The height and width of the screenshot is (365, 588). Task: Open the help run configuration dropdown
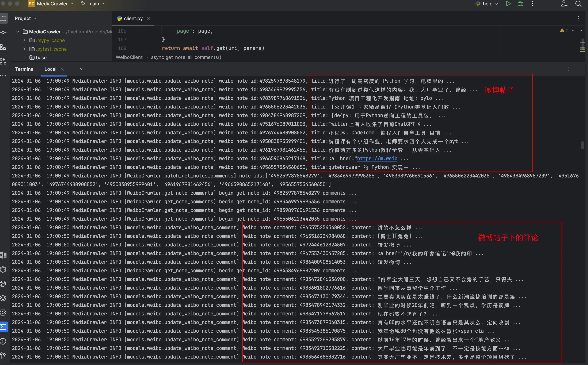click(x=487, y=4)
